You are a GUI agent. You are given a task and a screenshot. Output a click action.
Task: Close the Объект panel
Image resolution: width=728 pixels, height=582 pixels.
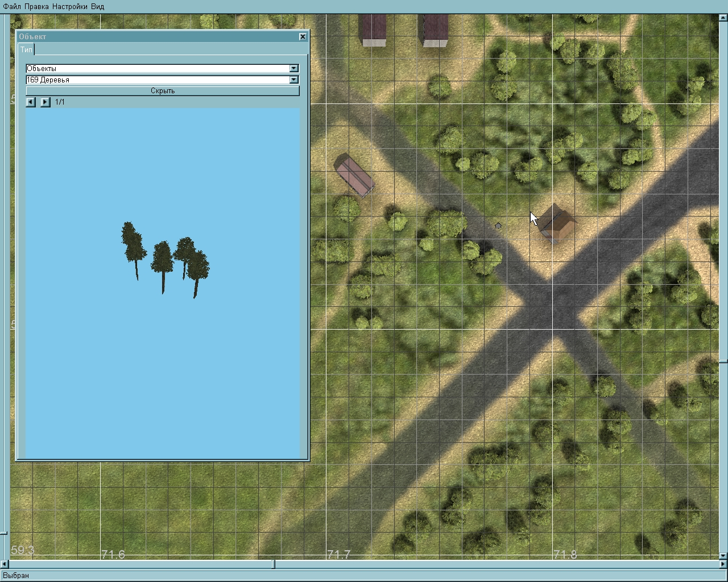(x=303, y=36)
